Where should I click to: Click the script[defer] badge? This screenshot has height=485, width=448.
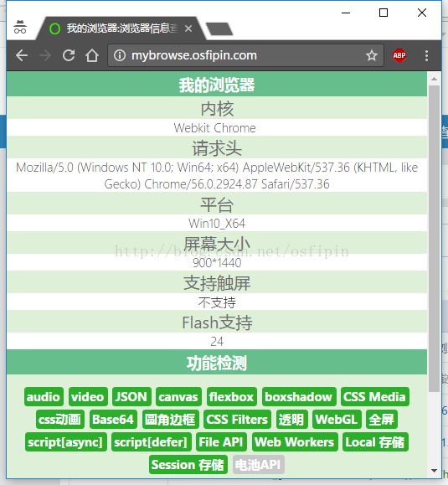[x=152, y=442]
